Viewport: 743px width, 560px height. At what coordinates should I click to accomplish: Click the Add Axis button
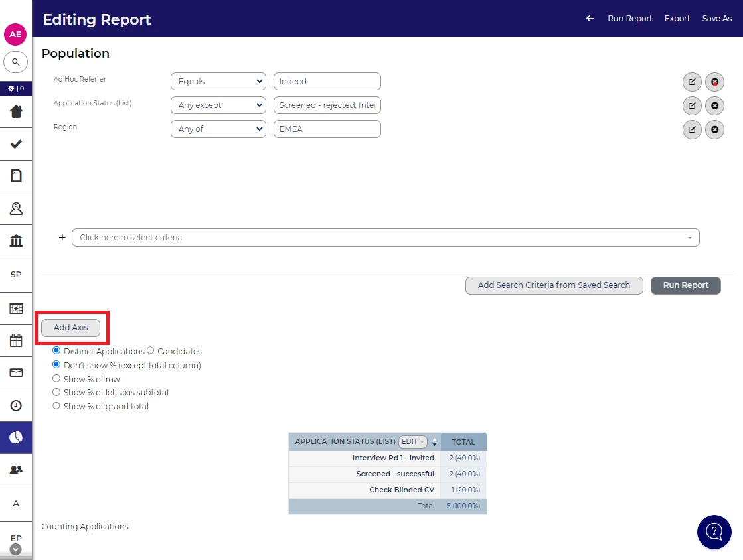[x=70, y=328]
